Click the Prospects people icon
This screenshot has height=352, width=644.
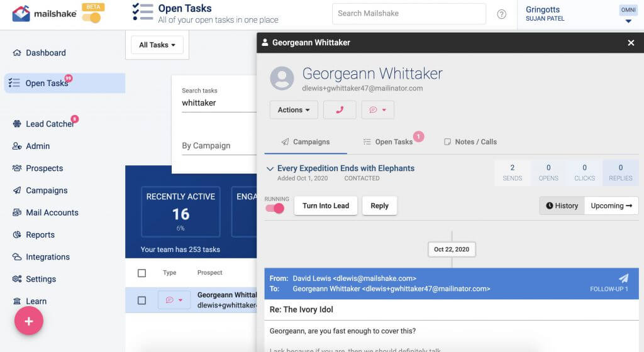(x=17, y=168)
